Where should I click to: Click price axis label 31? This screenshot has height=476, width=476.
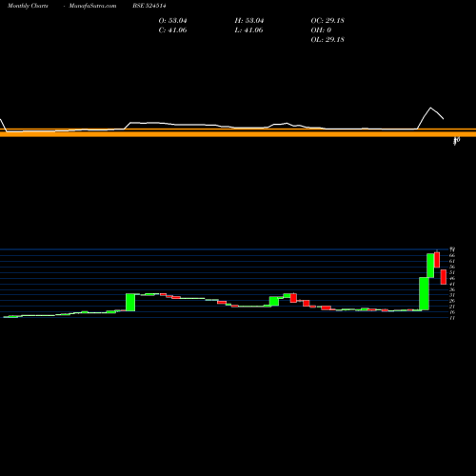tap(452, 295)
